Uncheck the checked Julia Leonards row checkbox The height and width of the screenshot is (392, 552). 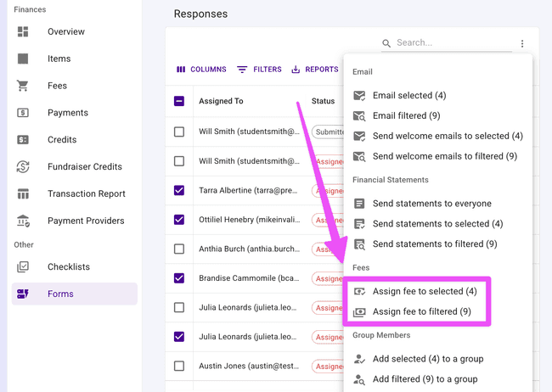click(x=179, y=337)
